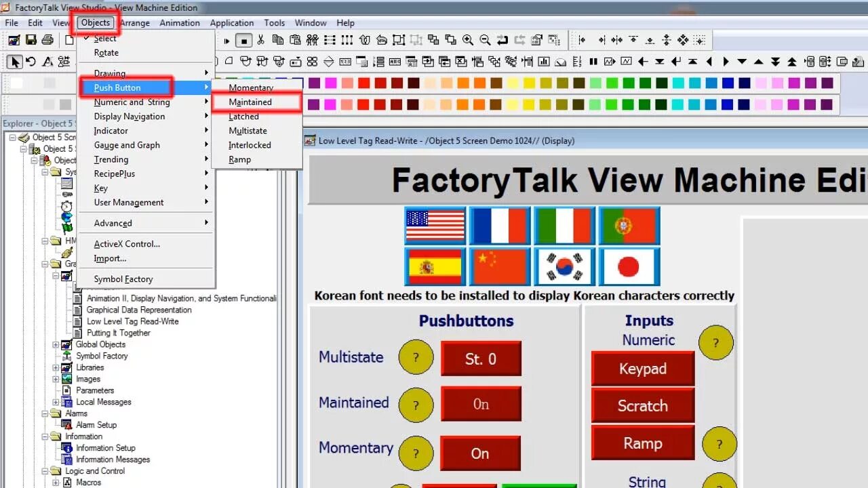The image size is (868, 488).
Task: Choose Maintained from Push Button submenu
Action: point(250,102)
